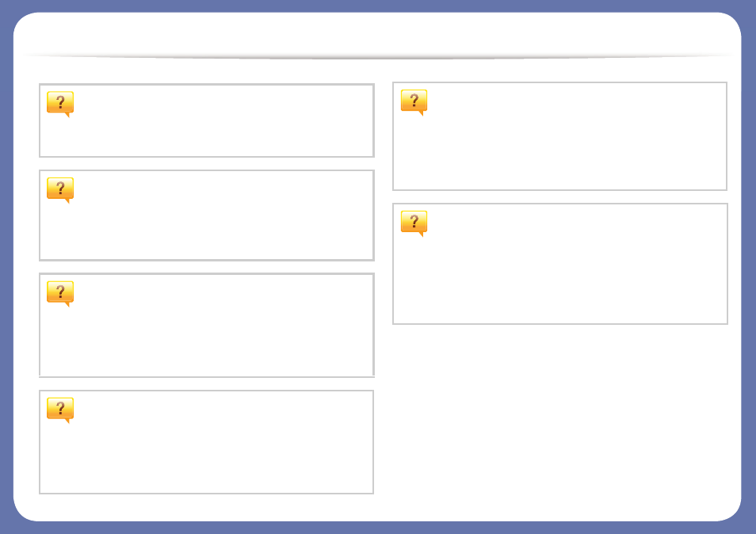Click inside the lower-right box content area

point(560,264)
